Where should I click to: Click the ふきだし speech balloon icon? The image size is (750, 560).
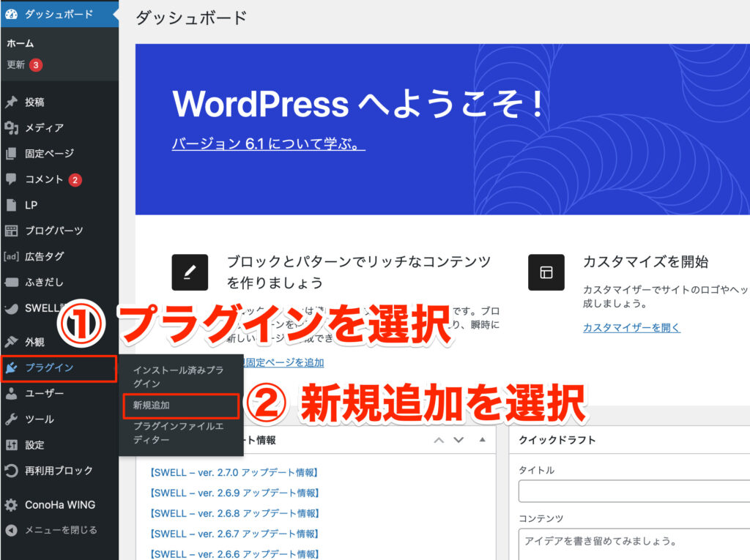pyautogui.click(x=11, y=282)
